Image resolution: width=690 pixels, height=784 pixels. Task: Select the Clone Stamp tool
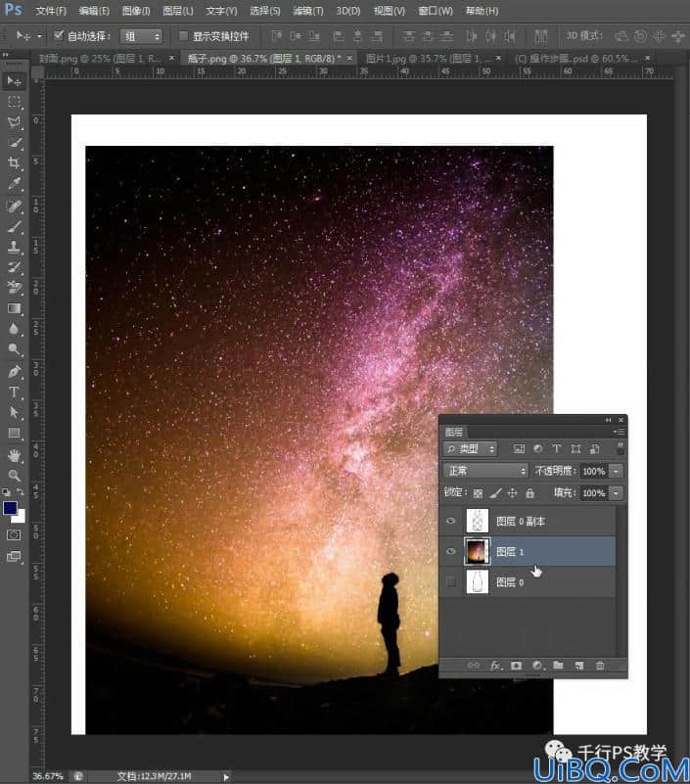pyautogui.click(x=14, y=247)
